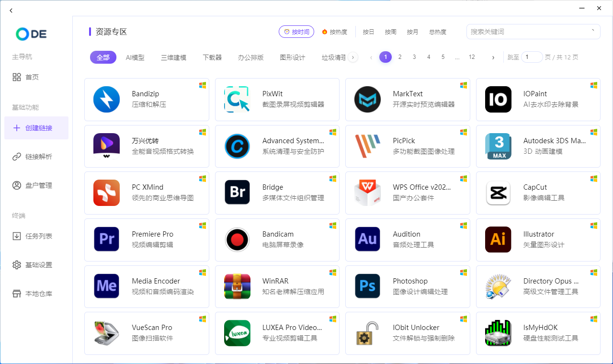Select the Media Encoder icon
Viewport: 613px width, 364px height.
coord(106,286)
